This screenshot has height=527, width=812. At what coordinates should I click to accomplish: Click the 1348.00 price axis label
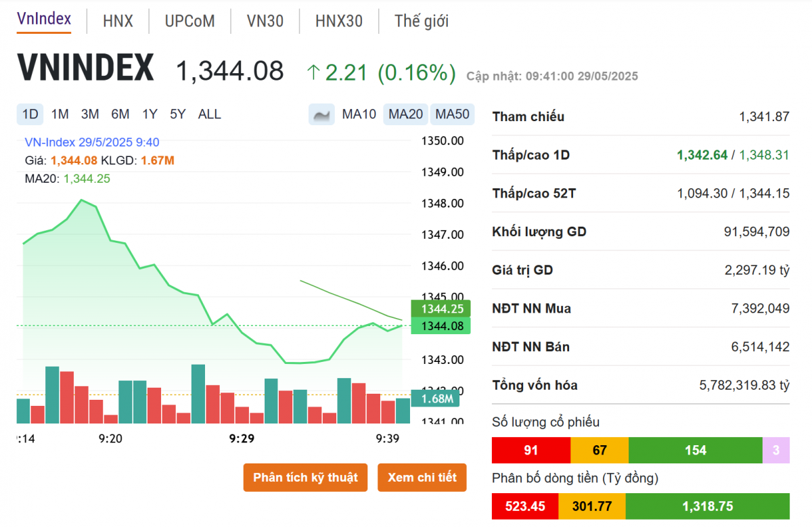click(x=442, y=203)
